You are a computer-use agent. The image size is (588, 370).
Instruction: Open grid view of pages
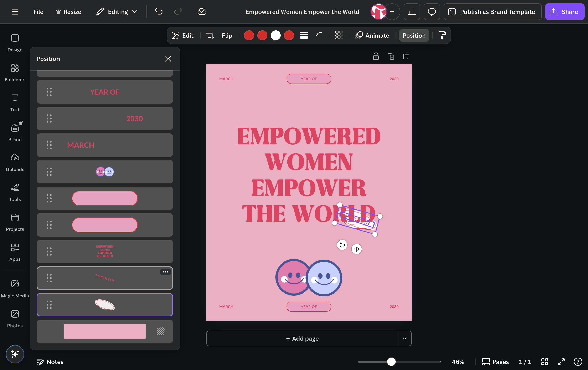[545, 362]
